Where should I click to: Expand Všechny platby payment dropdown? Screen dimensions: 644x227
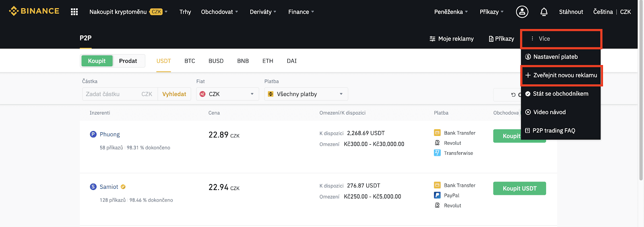pos(306,94)
